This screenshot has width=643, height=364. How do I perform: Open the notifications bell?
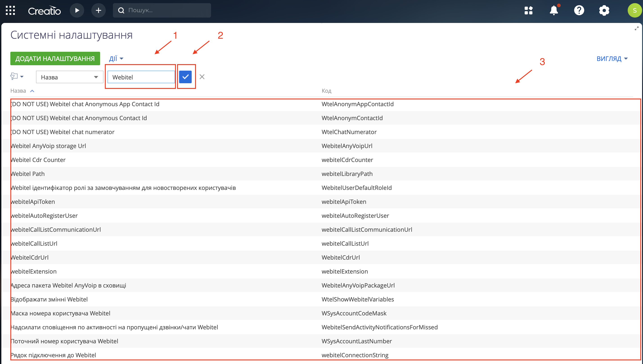[554, 11]
